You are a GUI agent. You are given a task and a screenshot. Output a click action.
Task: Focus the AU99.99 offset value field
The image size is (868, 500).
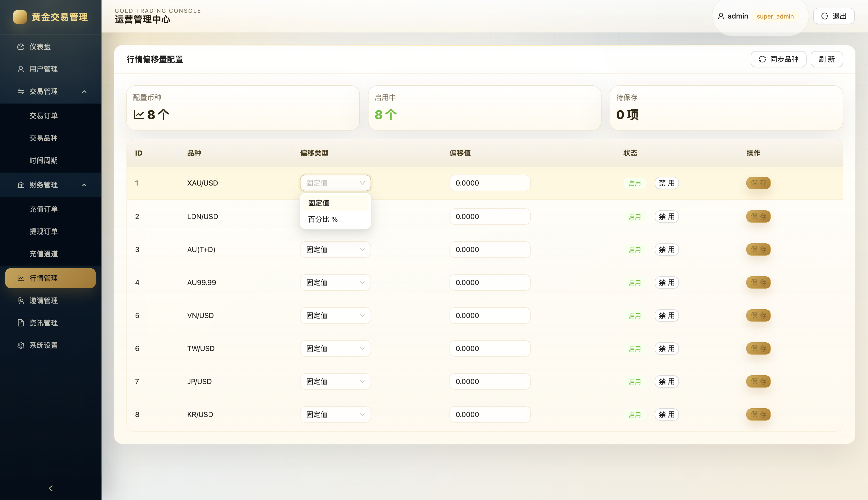pos(490,283)
